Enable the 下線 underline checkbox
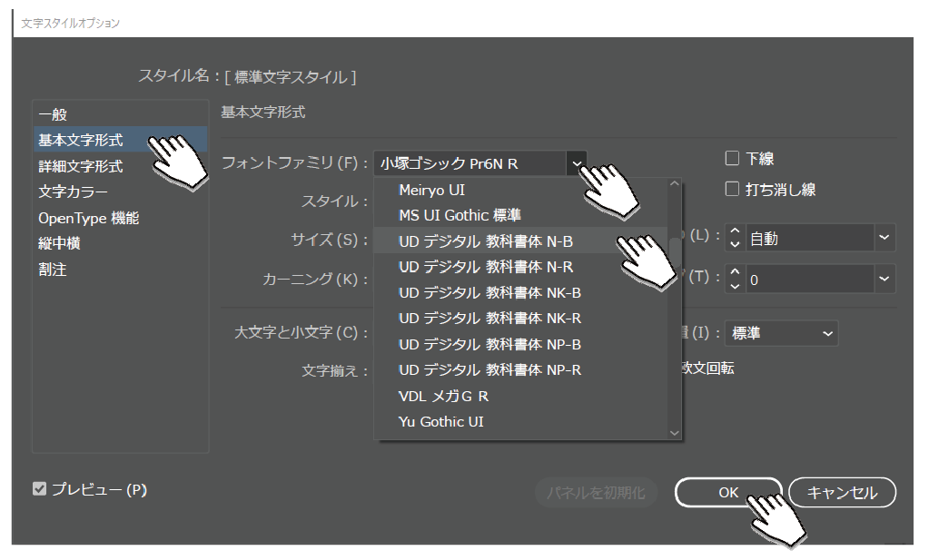 (x=733, y=159)
